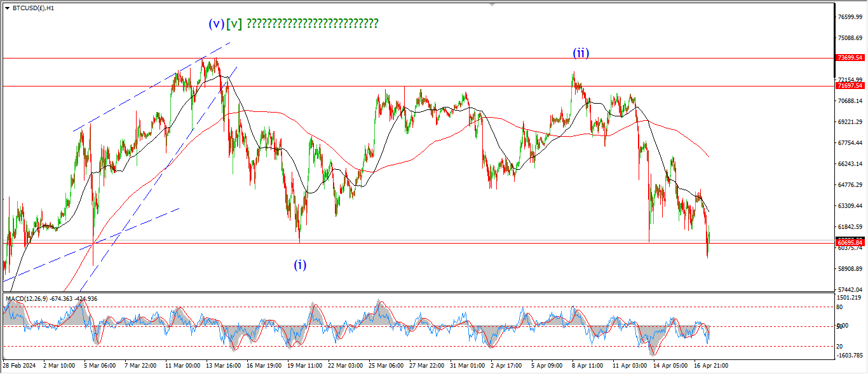Screen dimensions: 868x374
Task: Select the blue (ii) wave label
Action: coord(581,53)
